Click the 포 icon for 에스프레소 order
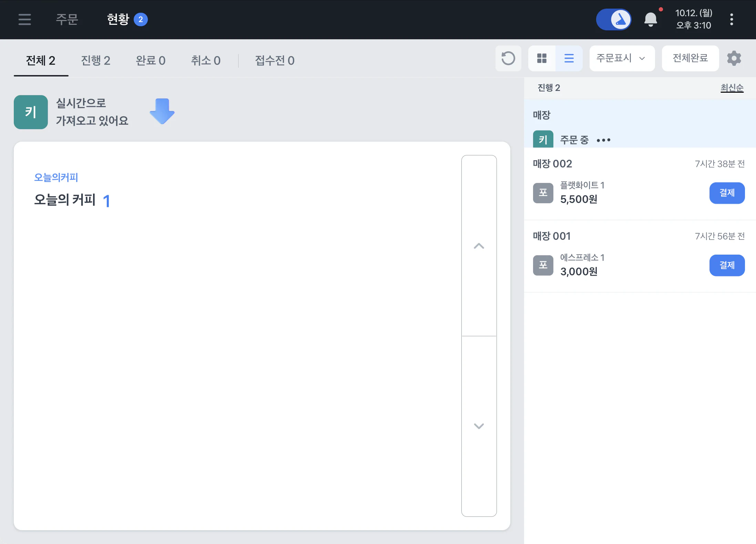The height and width of the screenshot is (544, 756). pos(543,265)
